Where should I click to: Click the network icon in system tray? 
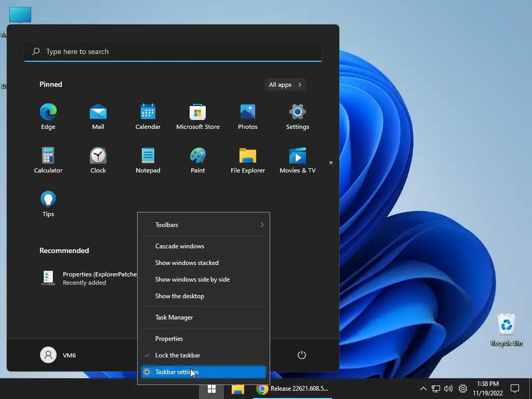[x=436, y=389]
